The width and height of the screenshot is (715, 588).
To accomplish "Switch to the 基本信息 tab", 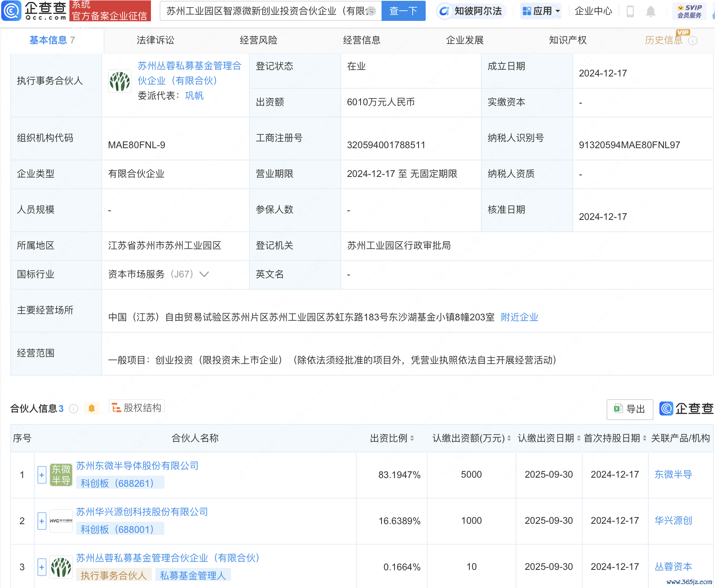I will [x=52, y=40].
